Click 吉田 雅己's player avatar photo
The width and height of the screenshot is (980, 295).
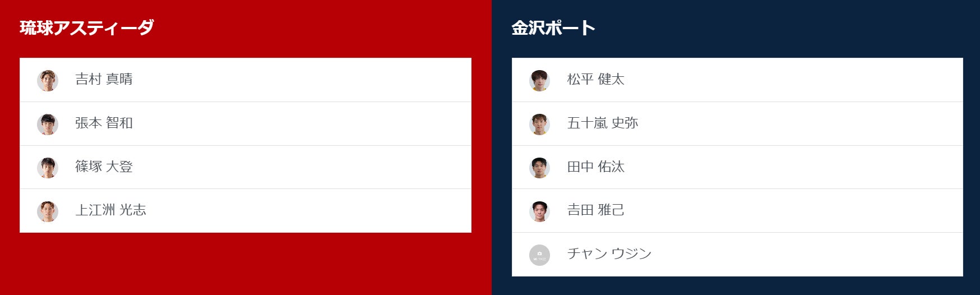point(539,211)
